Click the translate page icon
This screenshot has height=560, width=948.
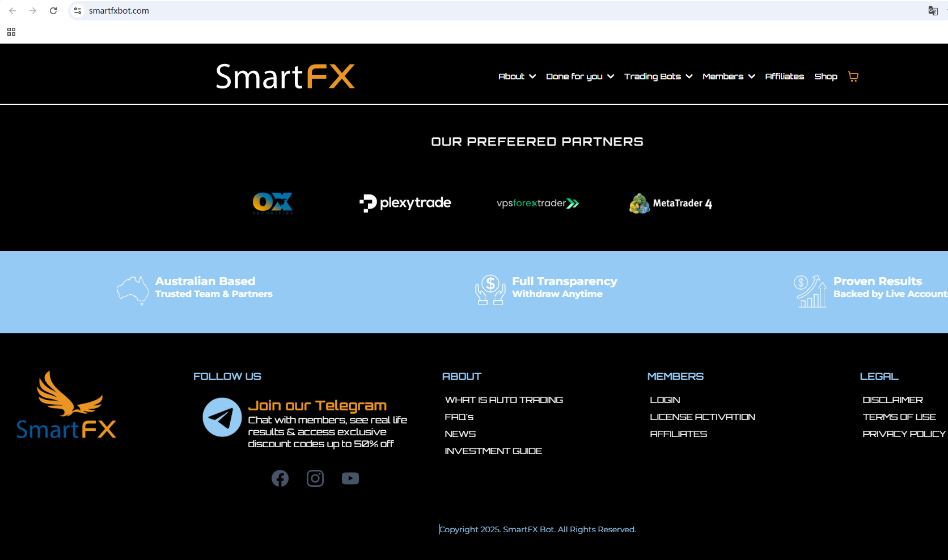(x=933, y=11)
